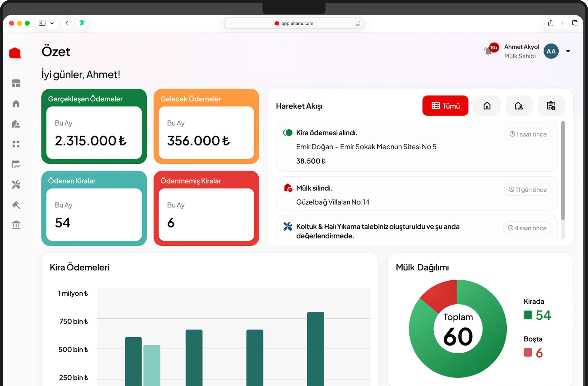Viewport: 588px width, 386px height.
Task: Open the properties house icon in sidebar
Action: click(16, 104)
